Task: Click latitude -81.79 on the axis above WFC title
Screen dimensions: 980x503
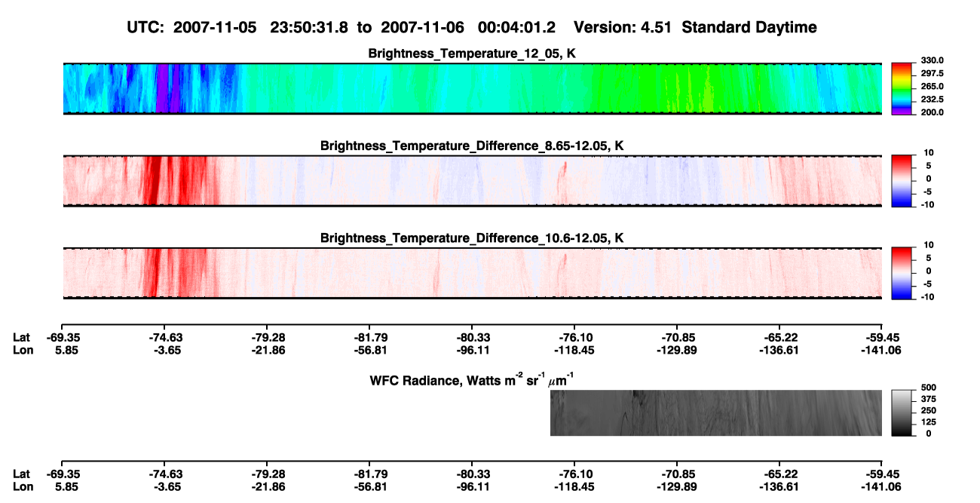Action: [x=369, y=336]
